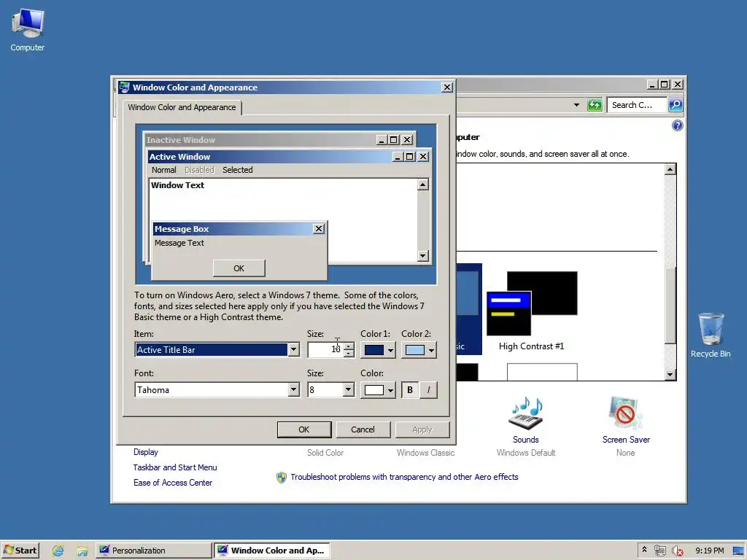The height and width of the screenshot is (560, 747).
Task: Click theme list scrollbar up arrow
Action: pyautogui.click(x=670, y=169)
